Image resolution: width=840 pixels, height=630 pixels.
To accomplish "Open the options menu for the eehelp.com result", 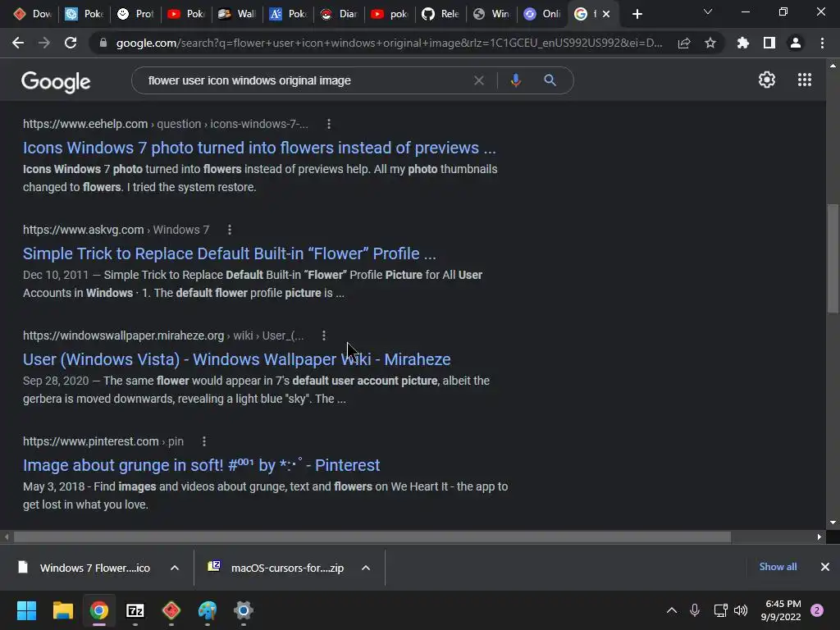I will 329,125.
